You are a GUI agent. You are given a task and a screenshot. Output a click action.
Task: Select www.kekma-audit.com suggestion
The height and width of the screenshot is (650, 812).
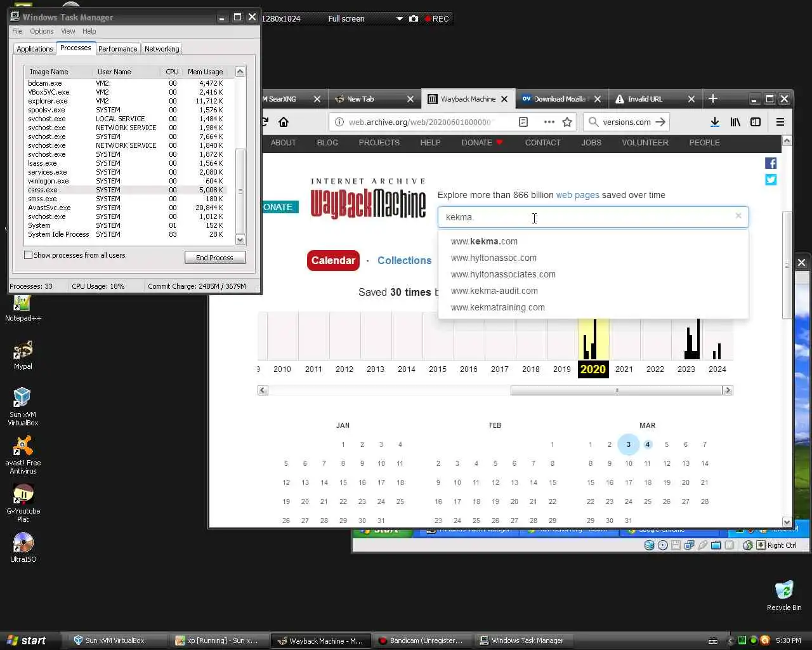[x=494, y=291]
